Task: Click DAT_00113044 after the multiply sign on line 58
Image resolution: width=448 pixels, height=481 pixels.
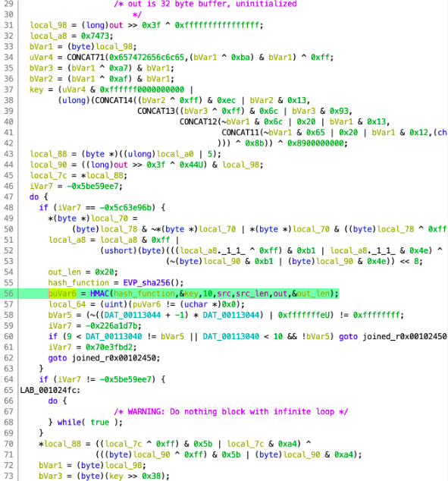Action: [231, 315]
